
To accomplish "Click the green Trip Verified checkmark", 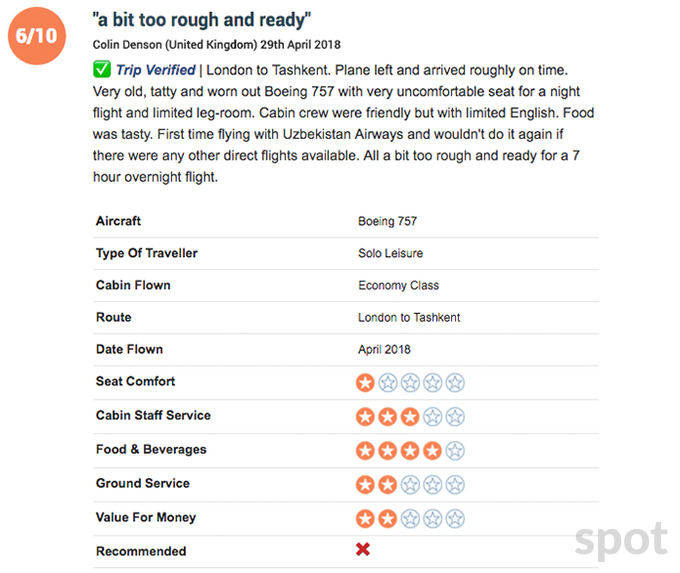I will coord(101,69).
